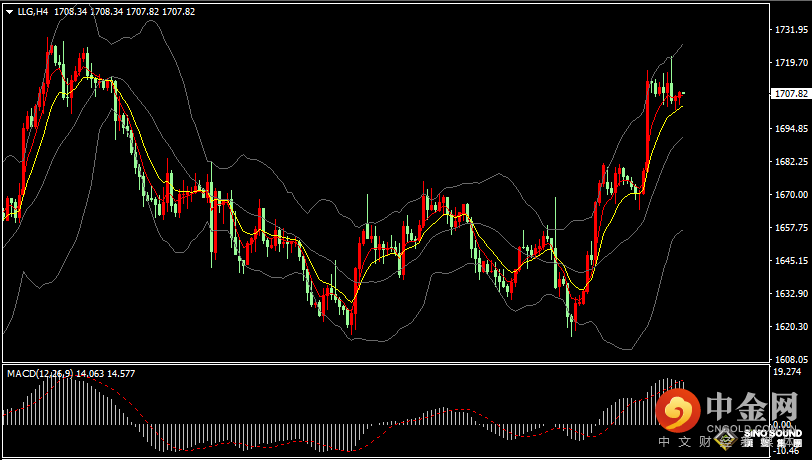Click the highlighted current price tag 1707.82
Viewport: 812px width, 460px height.
pyautogui.click(x=791, y=94)
